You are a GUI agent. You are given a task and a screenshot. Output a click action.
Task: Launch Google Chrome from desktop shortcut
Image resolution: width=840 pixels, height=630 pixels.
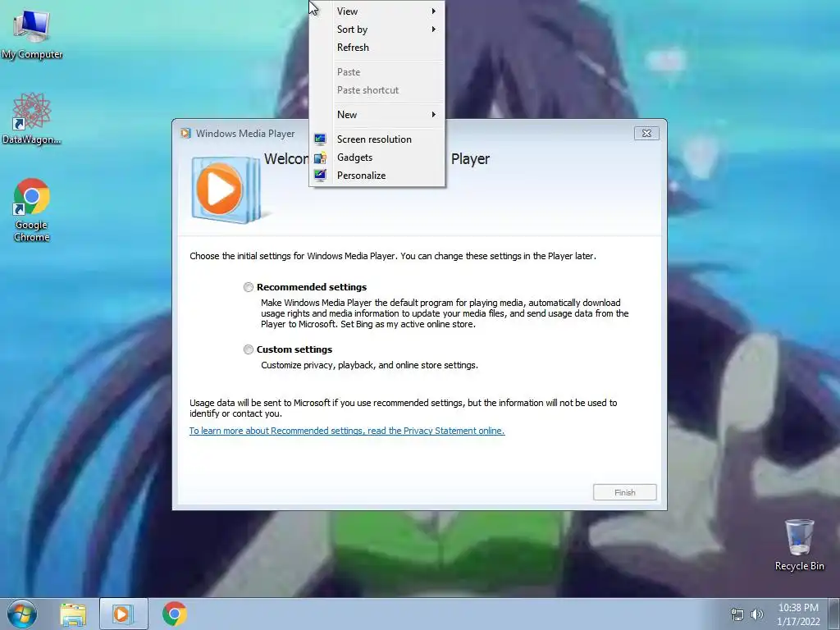(32, 209)
